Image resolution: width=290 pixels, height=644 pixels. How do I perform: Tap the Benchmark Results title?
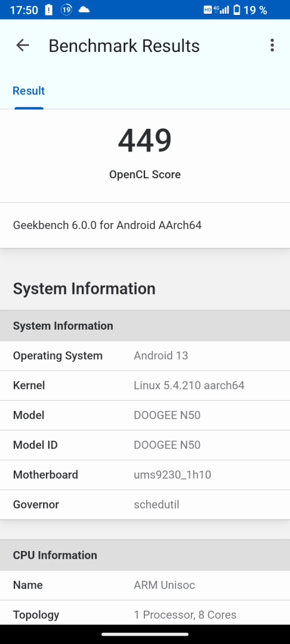[x=124, y=45]
